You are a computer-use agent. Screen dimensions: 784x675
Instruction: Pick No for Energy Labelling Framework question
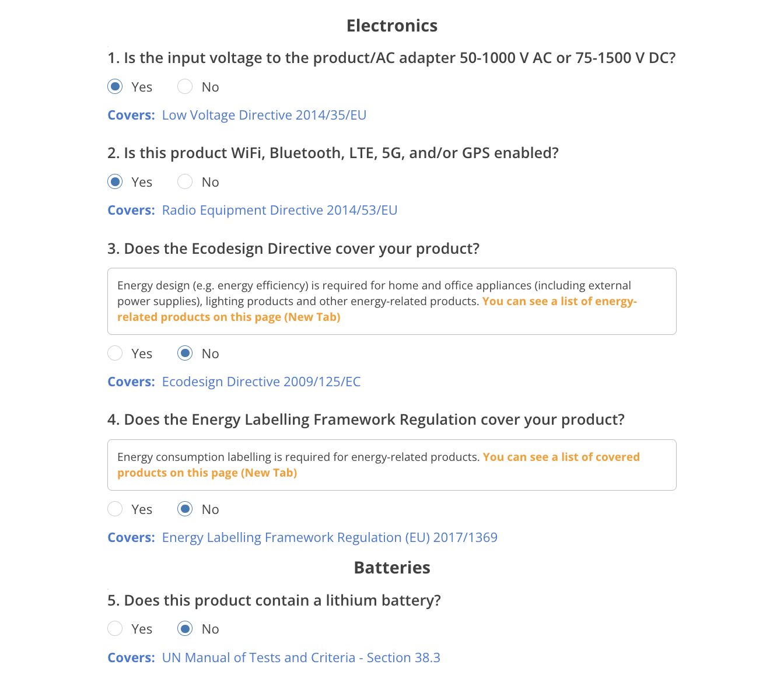coord(185,509)
